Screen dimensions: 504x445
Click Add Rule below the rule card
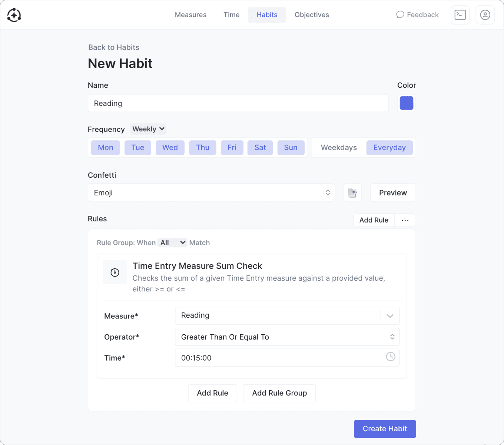tap(212, 393)
